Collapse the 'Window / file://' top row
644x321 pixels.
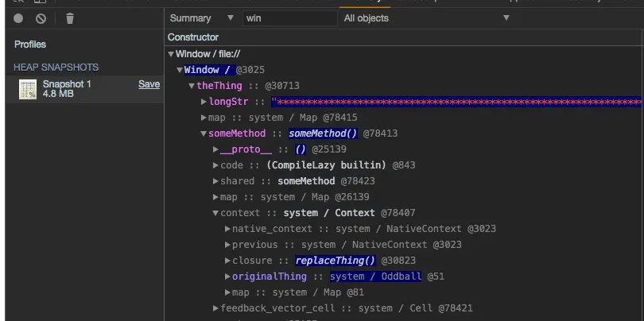171,54
